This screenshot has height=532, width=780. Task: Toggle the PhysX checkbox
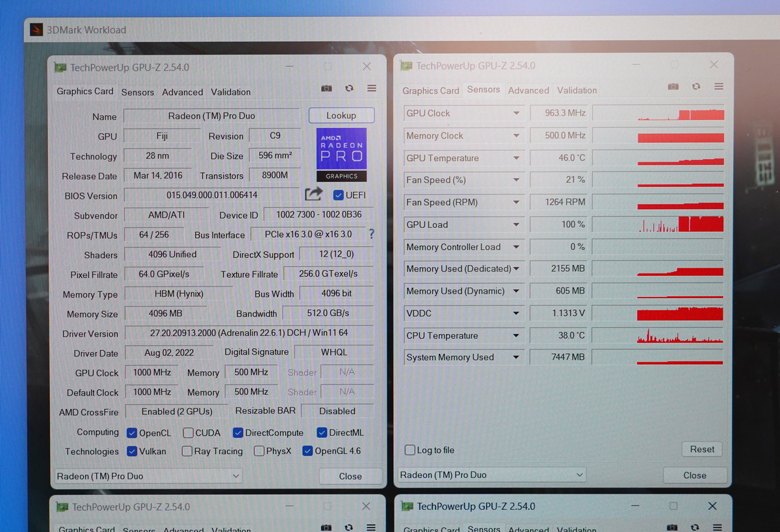(x=259, y=451)
